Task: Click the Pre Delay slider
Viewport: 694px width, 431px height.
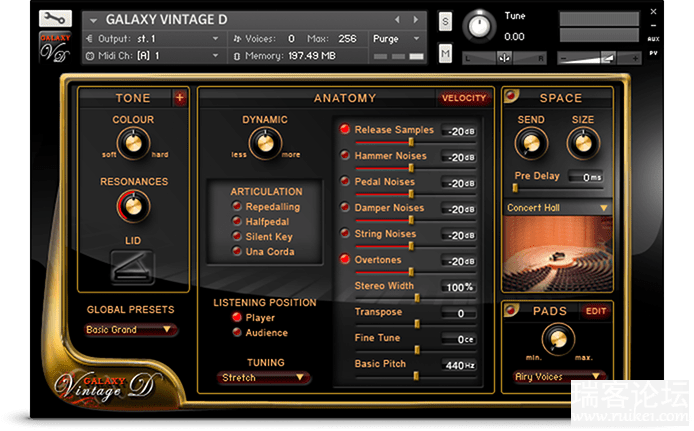Action: [x=558, y=188]
